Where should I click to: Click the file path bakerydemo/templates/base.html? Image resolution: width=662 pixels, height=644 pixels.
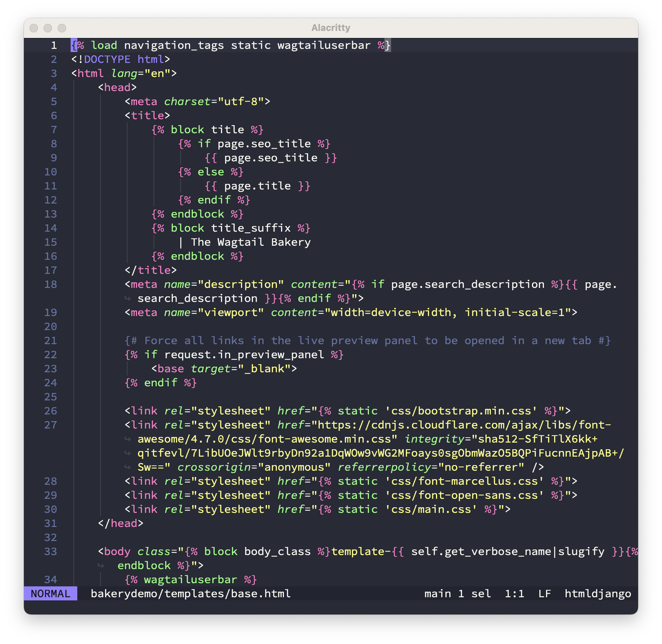(x=191, y=594)
